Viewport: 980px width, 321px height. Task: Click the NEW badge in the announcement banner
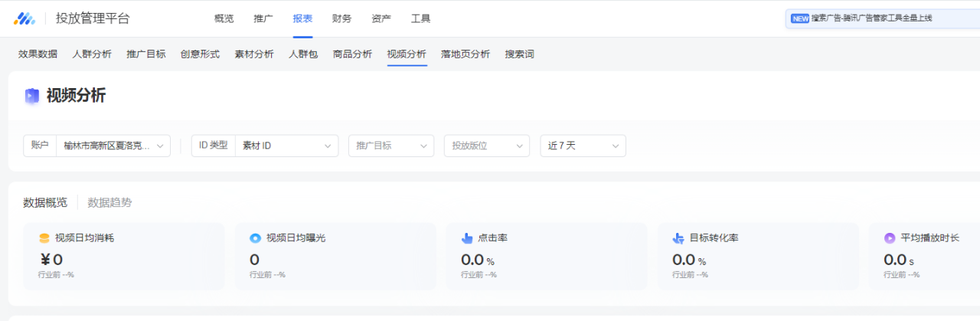[x=800, y=18]
